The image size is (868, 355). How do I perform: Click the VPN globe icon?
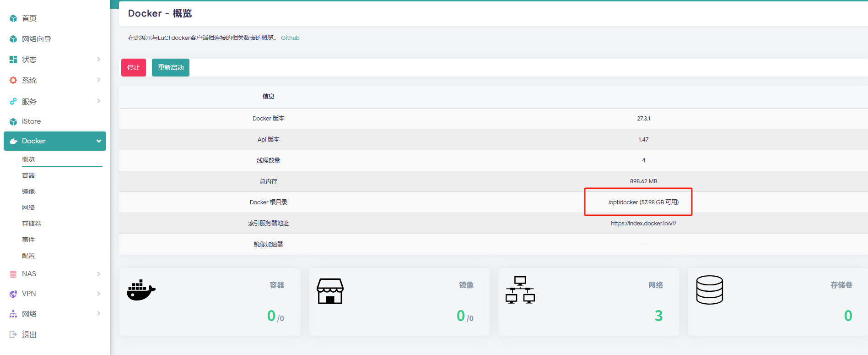13,294
